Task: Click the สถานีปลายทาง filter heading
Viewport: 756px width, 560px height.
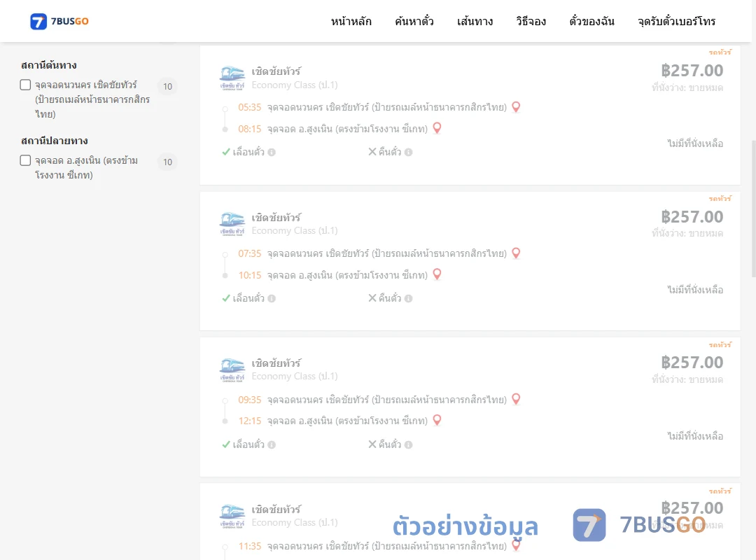Action: (55, 141)
